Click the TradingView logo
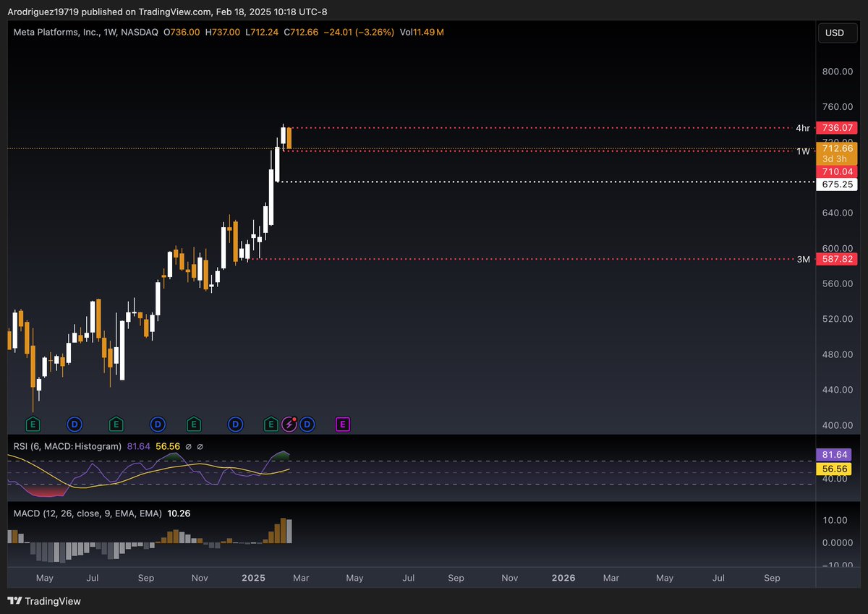This screenshot has height=614, width=868. point(44,601)
